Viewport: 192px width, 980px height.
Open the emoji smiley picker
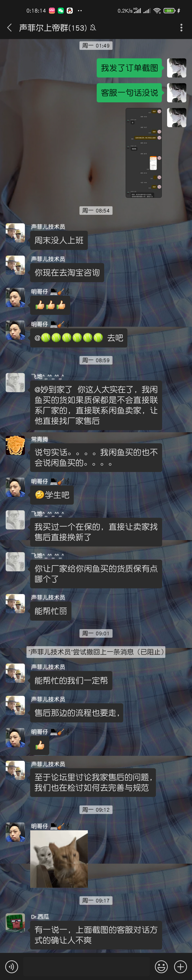(161, 966)
